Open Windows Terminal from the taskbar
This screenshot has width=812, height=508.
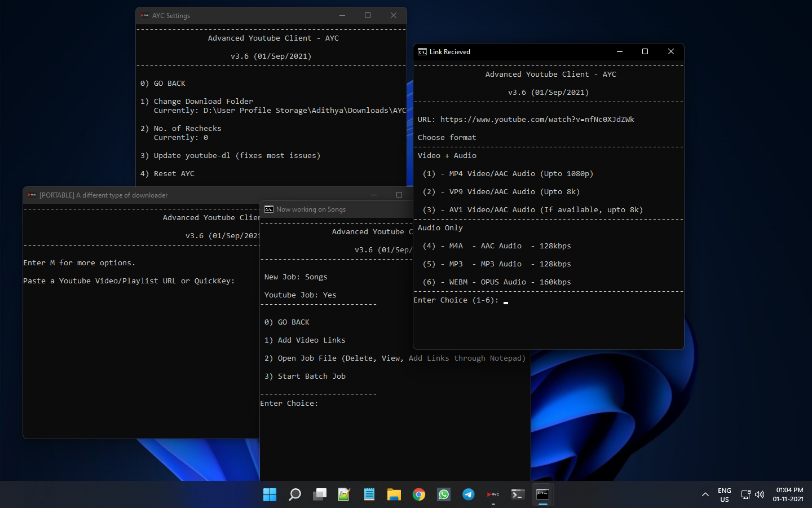click(518, 494)
